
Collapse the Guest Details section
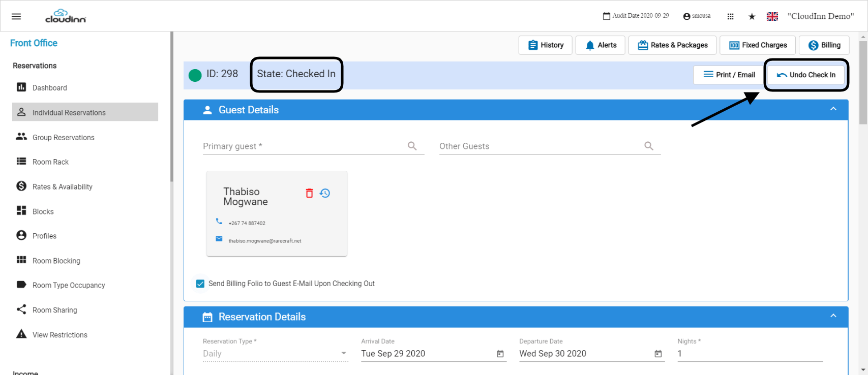[833, 109]
